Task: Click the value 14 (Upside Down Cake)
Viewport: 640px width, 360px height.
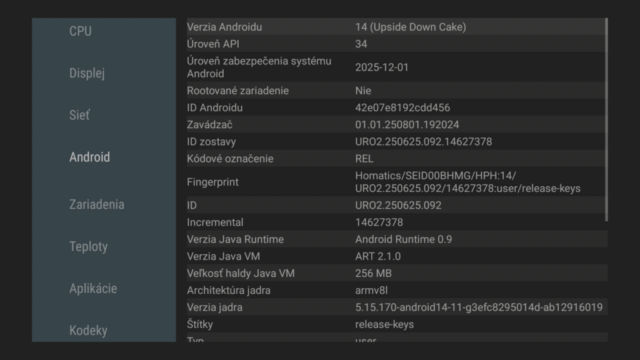Action: click(x=411, y=27)
